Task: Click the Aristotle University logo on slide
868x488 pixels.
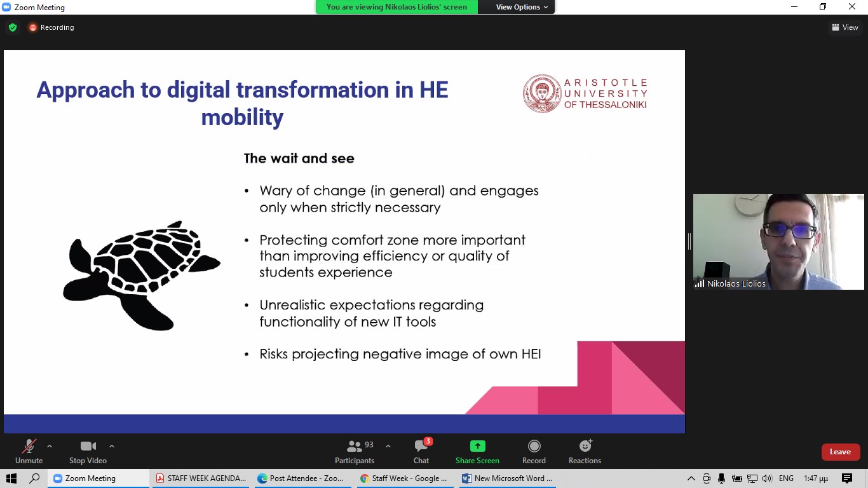Action: coord(585,94)
